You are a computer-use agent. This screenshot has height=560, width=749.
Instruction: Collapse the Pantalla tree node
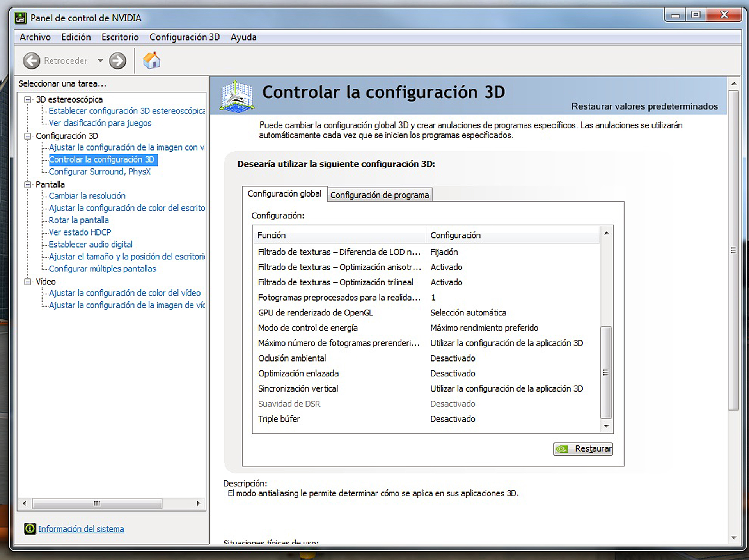[28, 184]
